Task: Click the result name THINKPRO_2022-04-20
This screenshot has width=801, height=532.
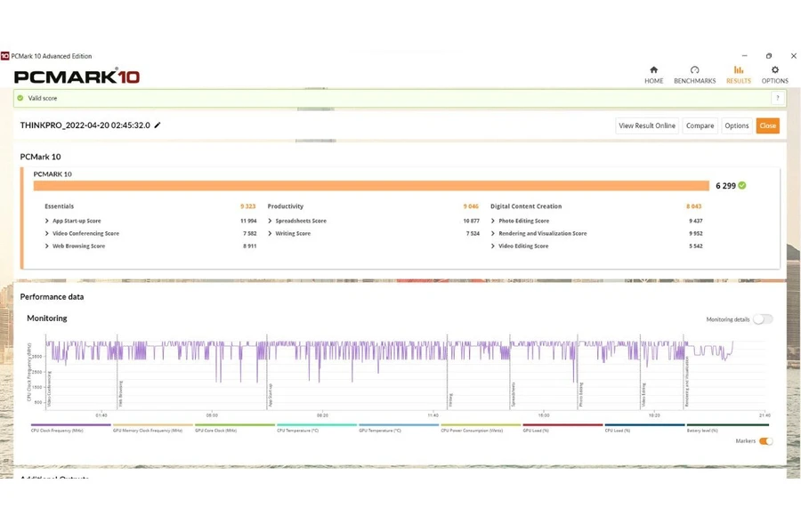Action: [x=85, y=125]
